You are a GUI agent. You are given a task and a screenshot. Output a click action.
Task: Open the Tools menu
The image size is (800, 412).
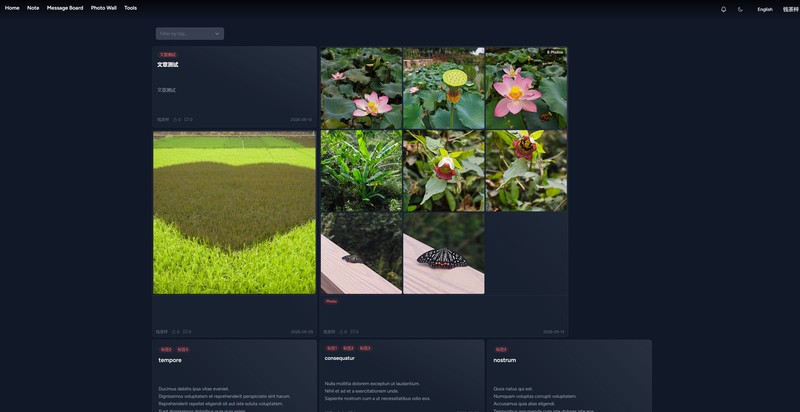(x=131, y=8)
